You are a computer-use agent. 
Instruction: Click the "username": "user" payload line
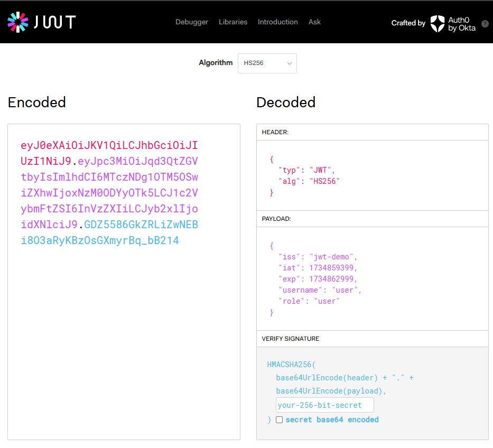(x=320, y=290)
